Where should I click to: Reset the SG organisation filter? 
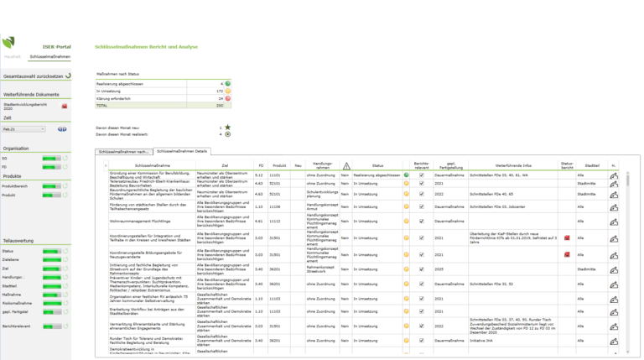click(65, 159)
